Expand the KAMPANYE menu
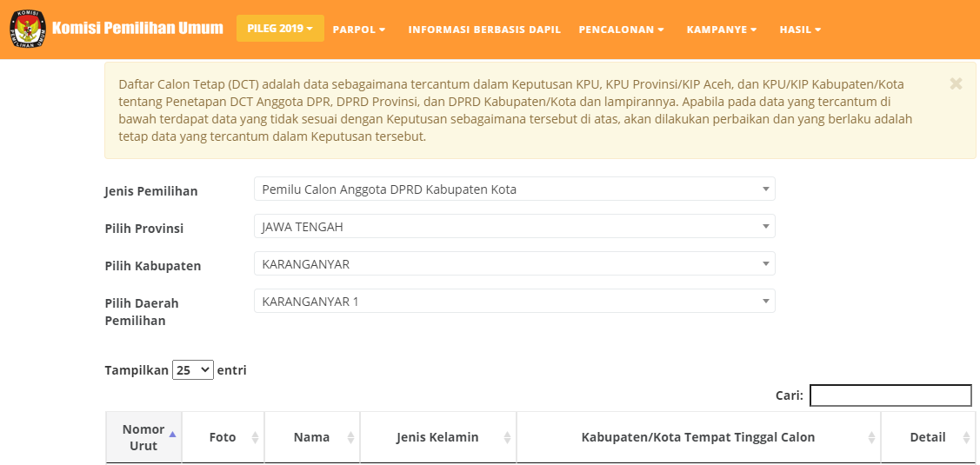The height and width of the screenshot is (465, 980). click(x=721, y=30)
